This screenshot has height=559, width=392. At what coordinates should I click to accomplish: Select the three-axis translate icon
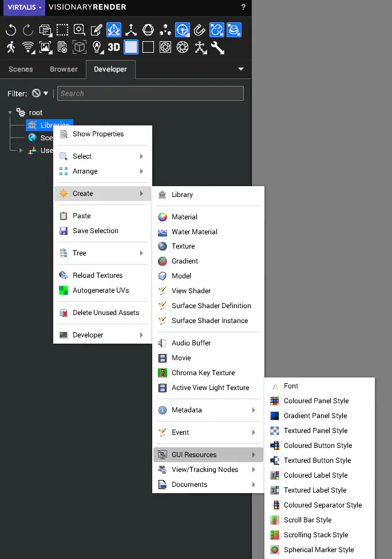[131, 30]
